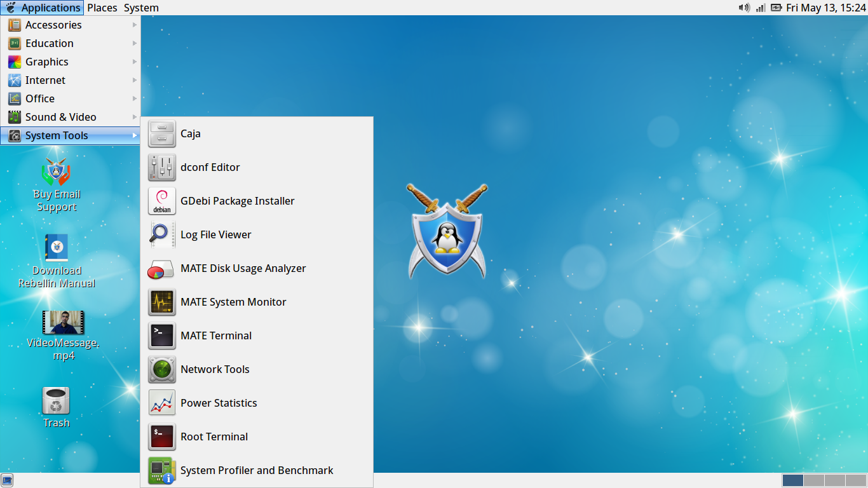This screenshot has width=868, height=488.
Task: Click the MATE System Monitor label
Action: [x=233, y=302]
